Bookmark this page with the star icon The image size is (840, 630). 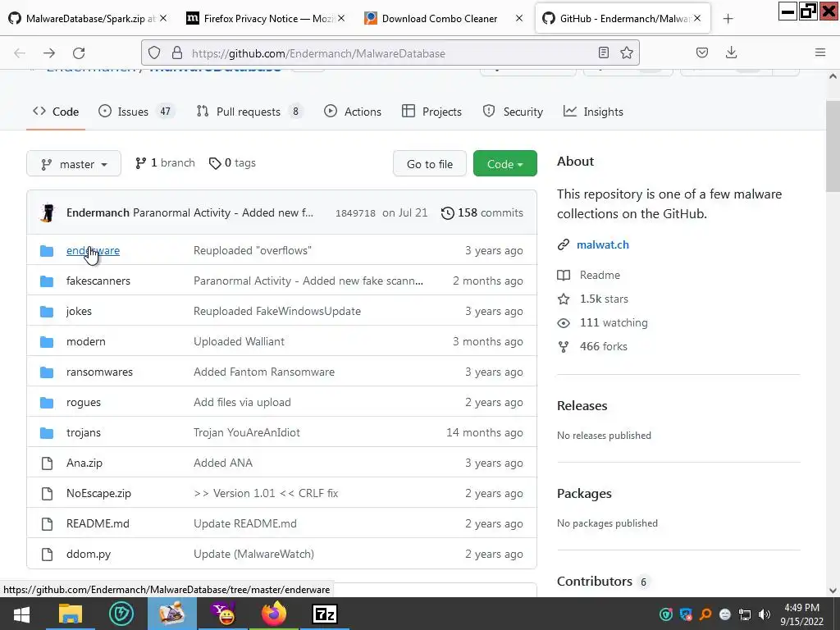pyautogui.click(x=627, y=52)
